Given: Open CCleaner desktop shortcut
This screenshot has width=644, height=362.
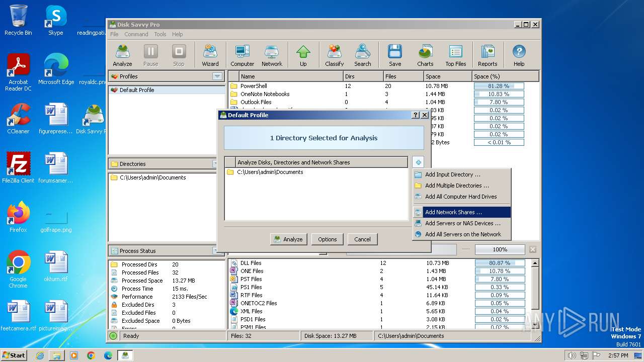Looking at the screenshot, I should coord(18,118).
